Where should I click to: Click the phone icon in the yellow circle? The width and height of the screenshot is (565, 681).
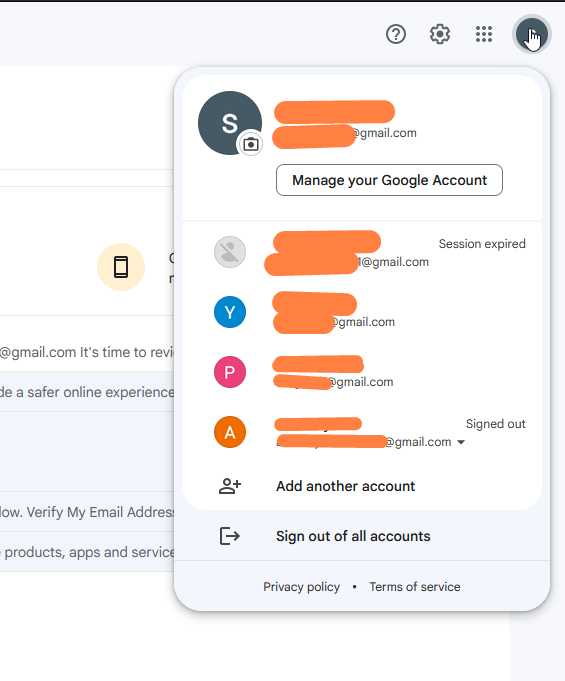point(121,267)
